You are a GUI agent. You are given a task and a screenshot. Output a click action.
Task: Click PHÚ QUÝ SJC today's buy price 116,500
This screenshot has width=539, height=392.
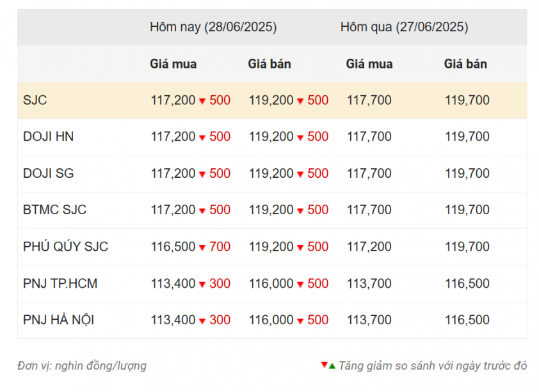pyautogui.click(x=173, y=247)
